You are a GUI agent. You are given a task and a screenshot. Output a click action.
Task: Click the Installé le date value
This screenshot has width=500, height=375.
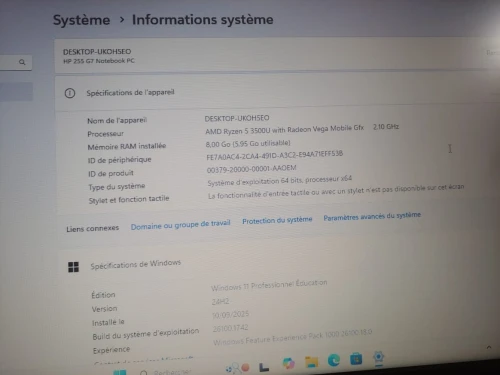pyautogui.click(x=230, y=315)
